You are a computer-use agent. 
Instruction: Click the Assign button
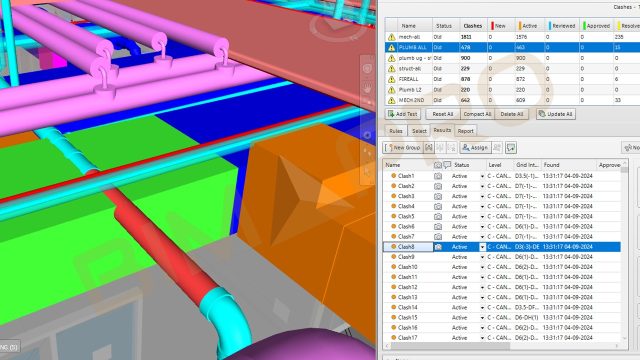(475, 148)
